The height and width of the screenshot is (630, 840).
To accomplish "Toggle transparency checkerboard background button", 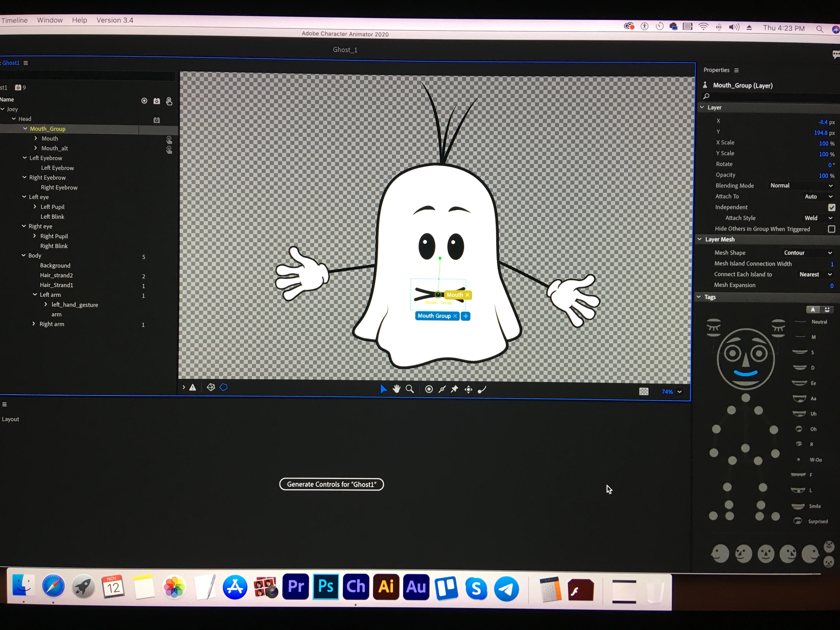I will click(644, 391).
